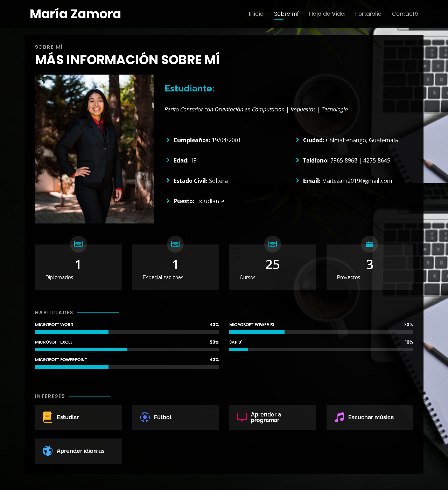
Task: Click the globe icon beside Aprender idiomas
Action: 48,451
